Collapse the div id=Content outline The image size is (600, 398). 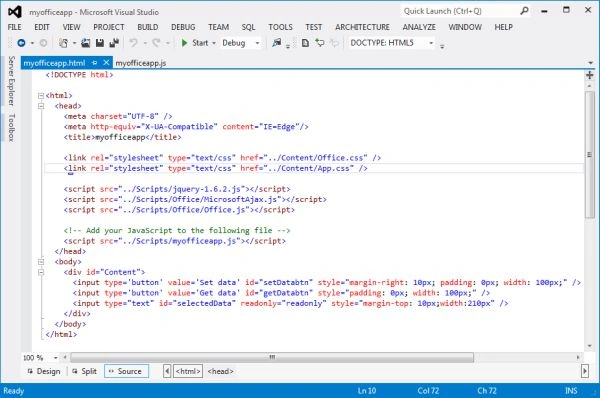coord(41,272)
